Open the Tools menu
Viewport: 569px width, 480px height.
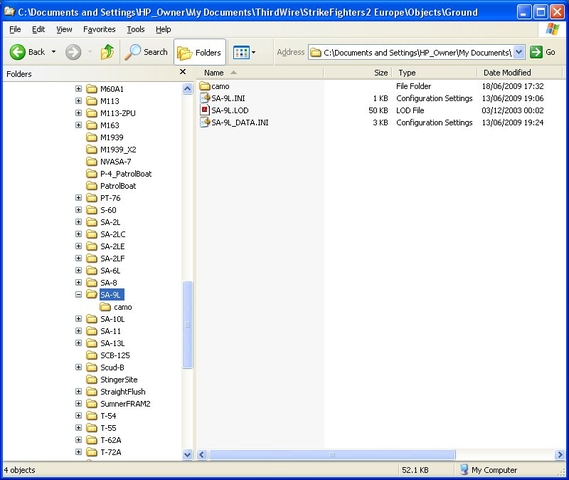coord(136,29)
